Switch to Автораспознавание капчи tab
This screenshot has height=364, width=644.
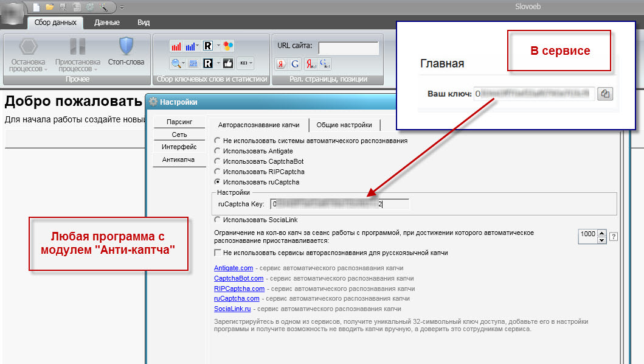point(258,125)
